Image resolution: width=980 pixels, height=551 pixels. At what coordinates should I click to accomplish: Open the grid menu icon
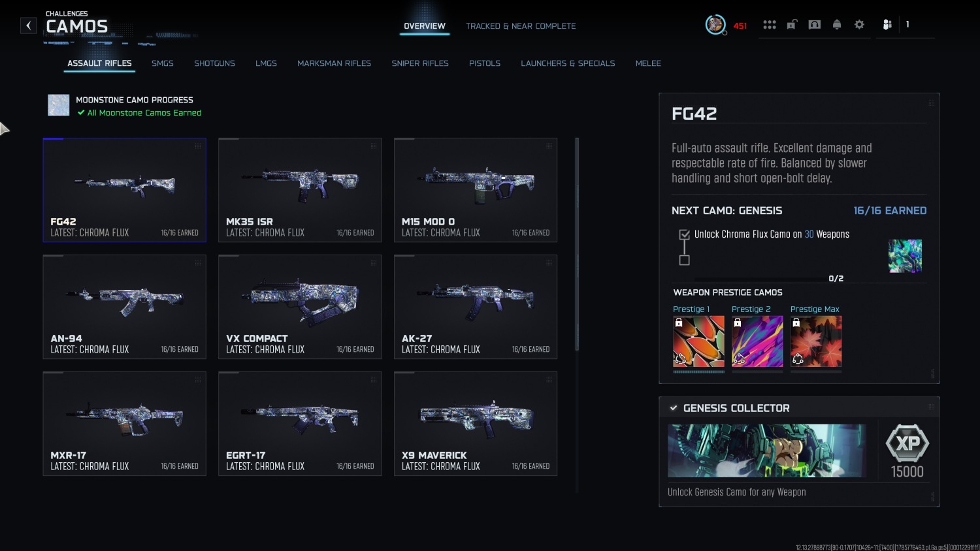tap(770, 25)
